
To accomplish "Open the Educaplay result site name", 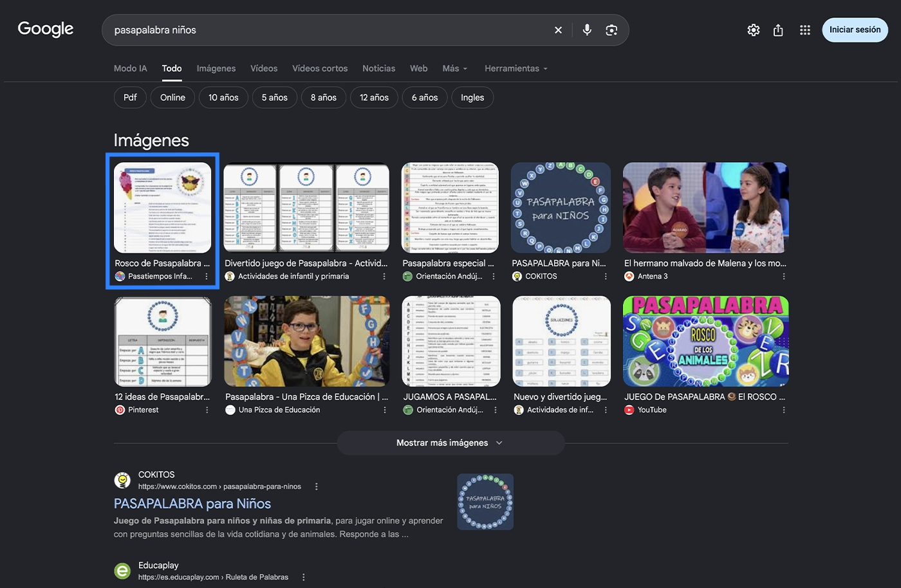I will (x=158, y=565).
